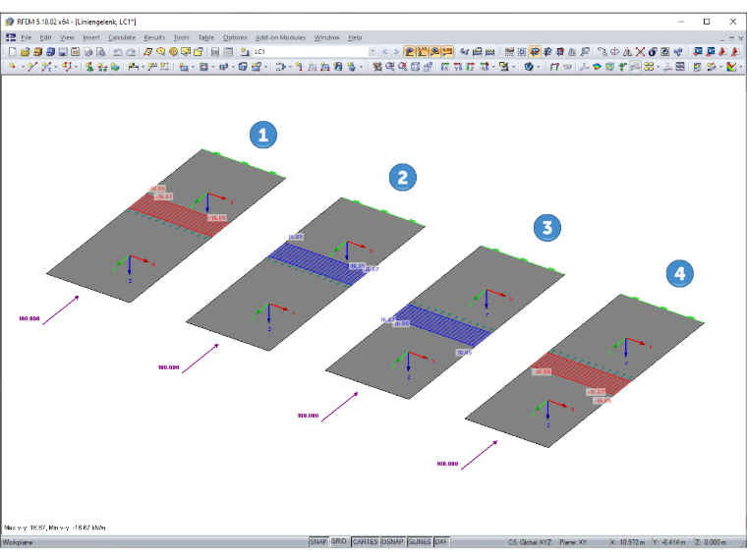Expand the line type dropdown arrow
This screenshot has width=747, height=560.
coord(56,67)
